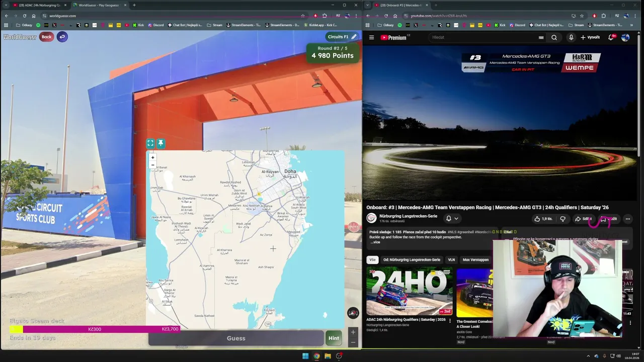Open the video's more actions three-dot menu
This screenshot has height=362, width=644.
tap(627, 219)
